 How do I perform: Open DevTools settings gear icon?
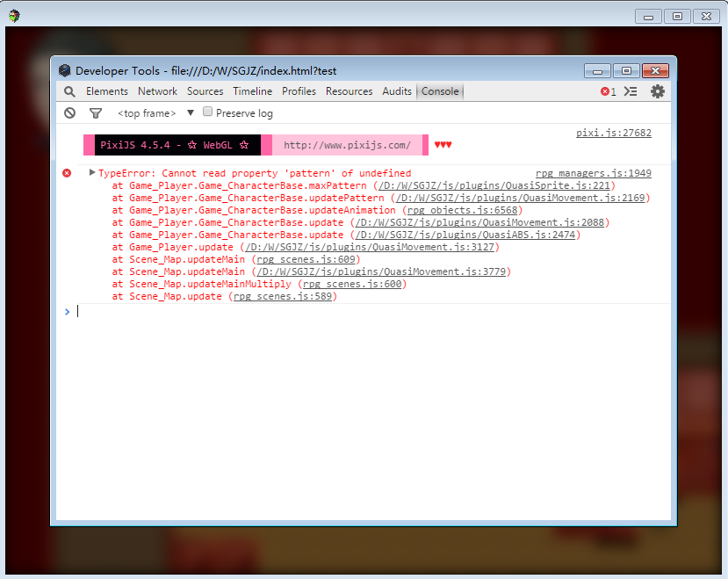[657, 91]
